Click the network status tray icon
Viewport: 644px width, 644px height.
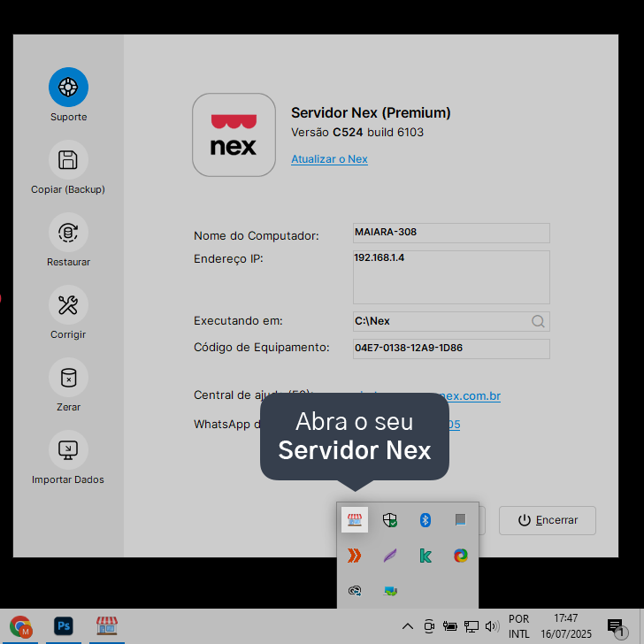[x=471, y=626]
